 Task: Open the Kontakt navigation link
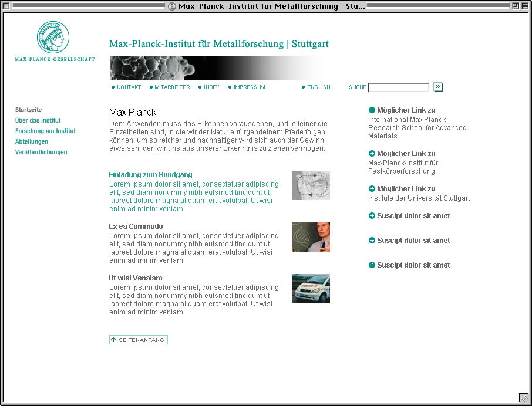(x=129, y=87)
